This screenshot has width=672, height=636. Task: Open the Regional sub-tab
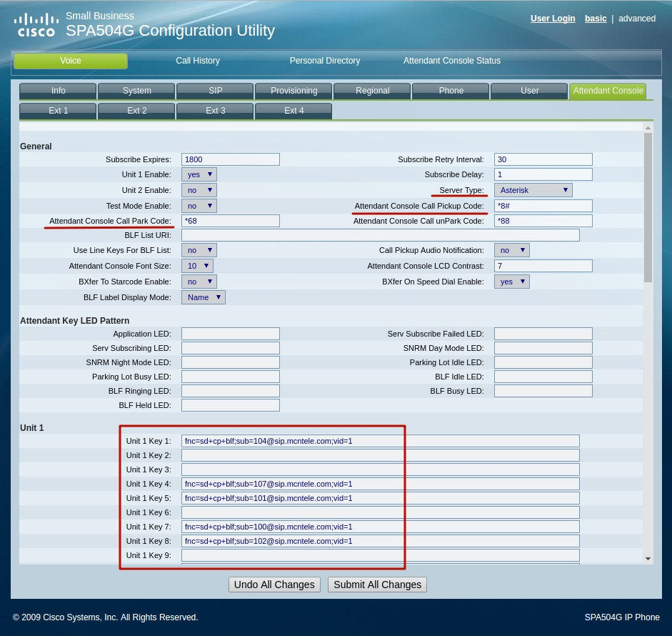pyautogui.click(x=373, y=91)
